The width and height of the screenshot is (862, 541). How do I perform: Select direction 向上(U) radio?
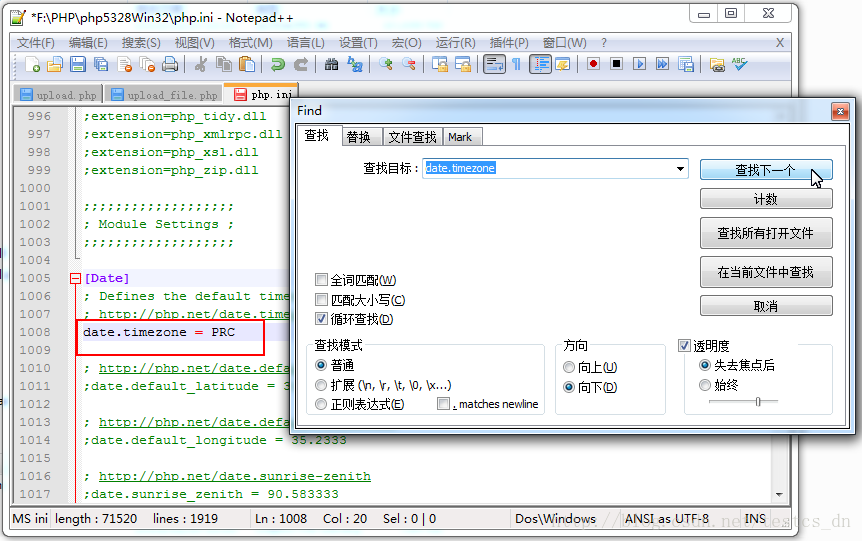pyautogui.click(x=569, y=367)
